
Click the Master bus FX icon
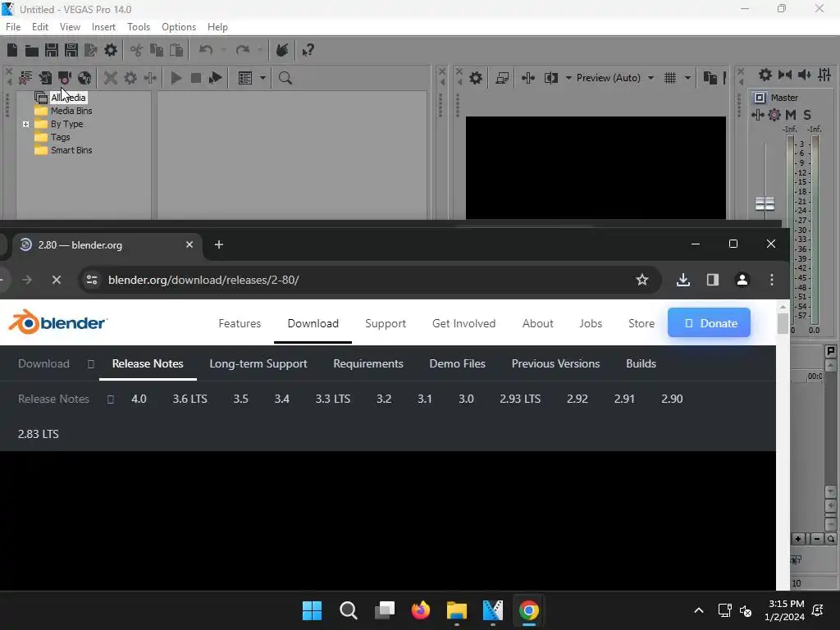(757, 115)
